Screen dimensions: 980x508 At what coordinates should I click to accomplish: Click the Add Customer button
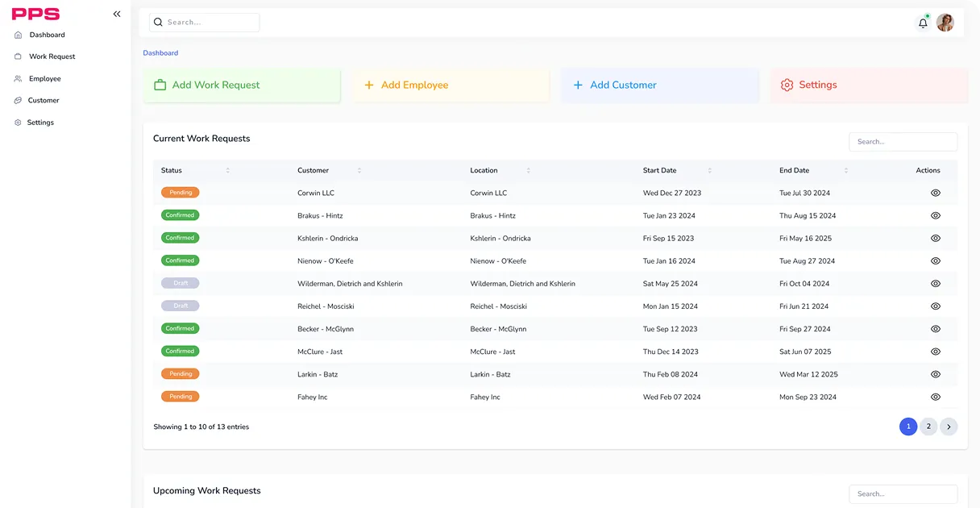[x=660, y=85]
